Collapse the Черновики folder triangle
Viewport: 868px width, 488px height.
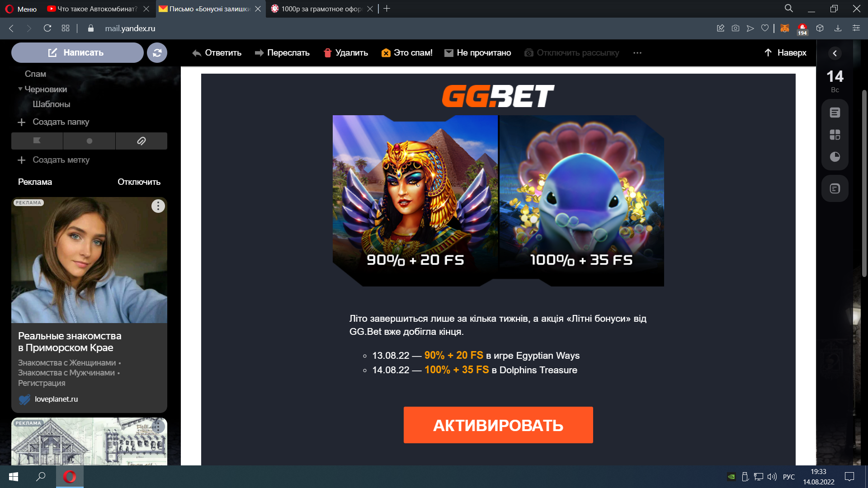coord(20,89)
